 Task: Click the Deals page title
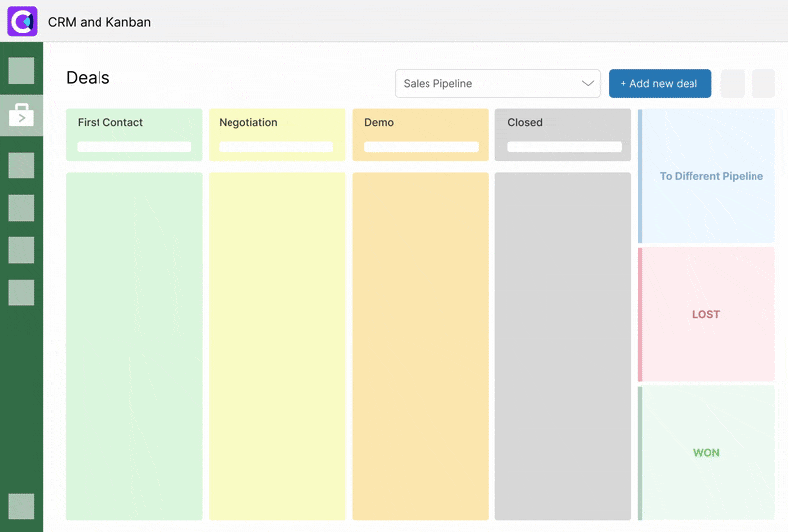(x=88, y=78)
